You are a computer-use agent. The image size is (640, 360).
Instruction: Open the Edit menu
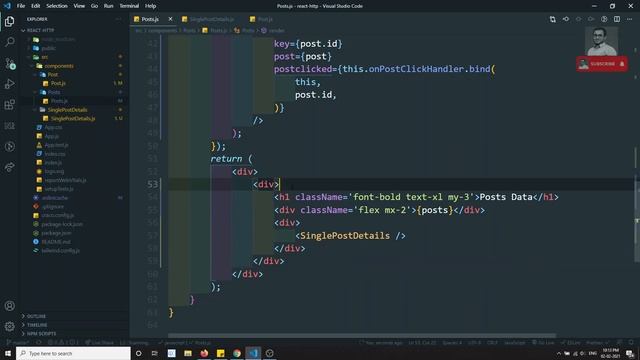tap(36, 6)
